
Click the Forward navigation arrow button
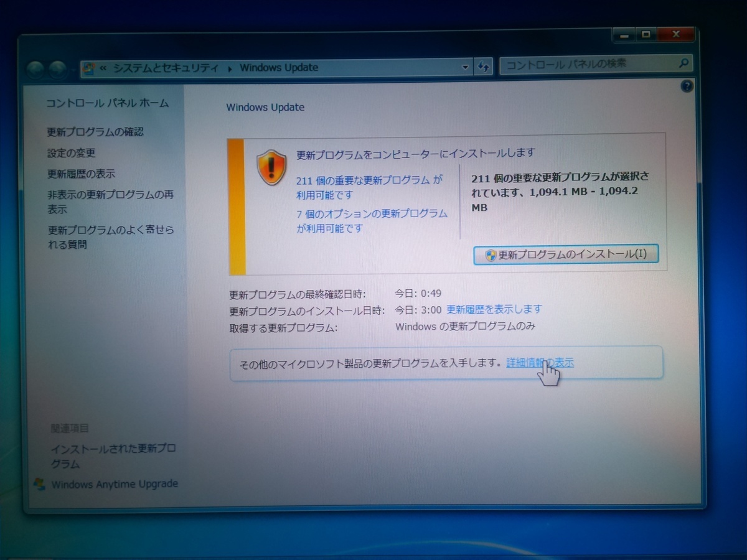(57, 68)
